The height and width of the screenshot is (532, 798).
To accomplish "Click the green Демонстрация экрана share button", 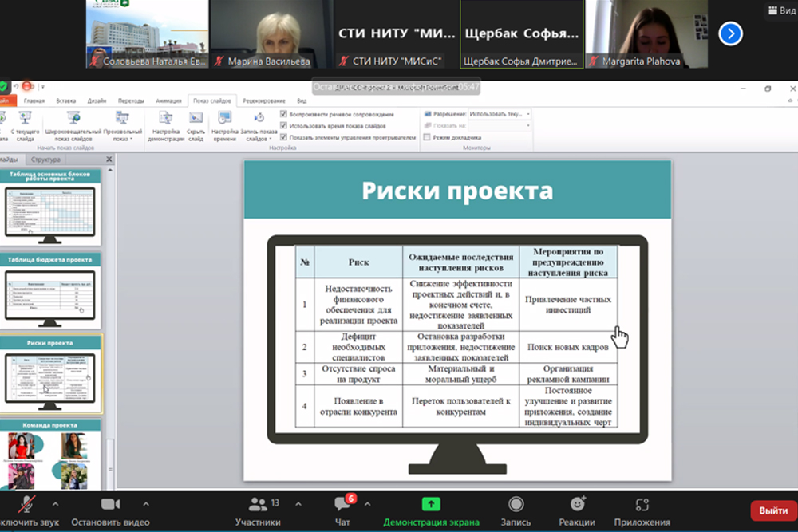I will pos(431,505).
